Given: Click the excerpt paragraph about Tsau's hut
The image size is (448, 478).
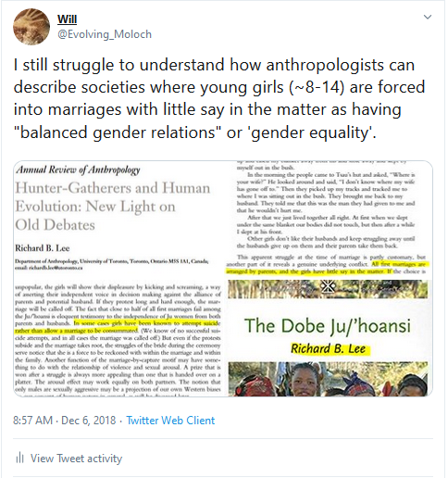Looking at the screenshot, I should click(x=326, y=193).
